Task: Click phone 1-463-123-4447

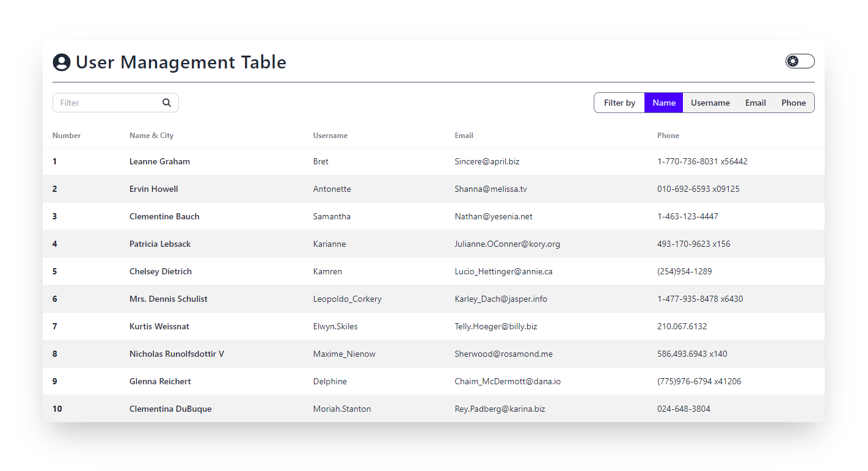Action: pyautogui.click(x=688, y=216)
